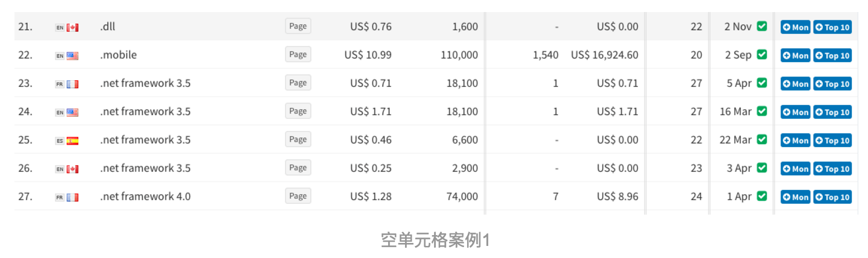Toggle the green checkmark beside 2 Nov
The image size is (868, 258).
[x=762, y=26]
